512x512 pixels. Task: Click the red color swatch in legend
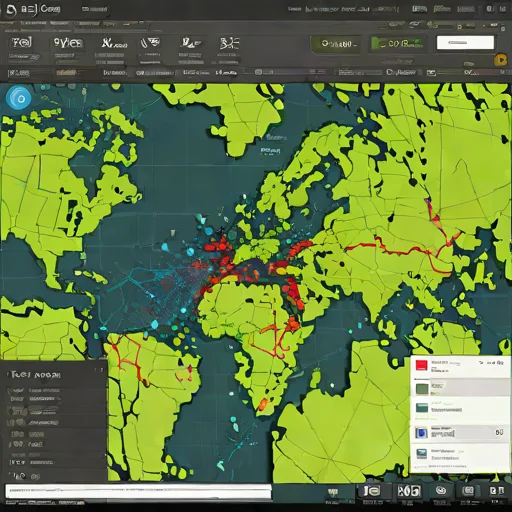point(421,365)
